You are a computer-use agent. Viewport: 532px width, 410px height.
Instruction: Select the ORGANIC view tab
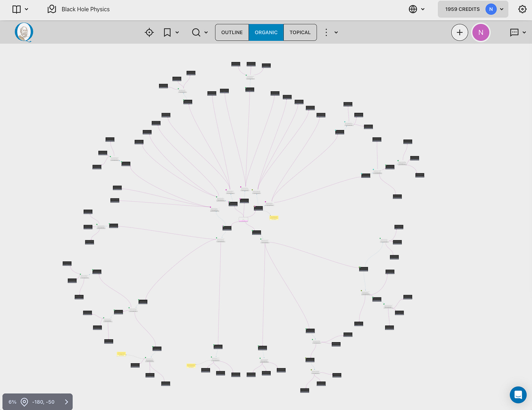[266, 32]
